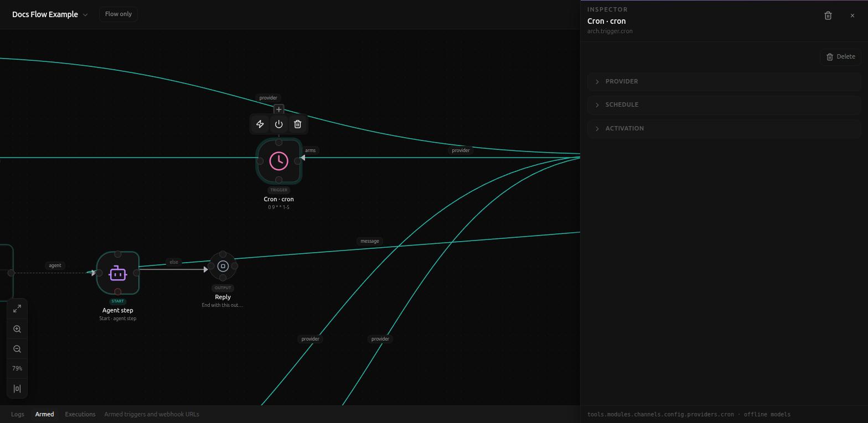Viewport: 868px width, 423px height.
Task: Click the 'agent' edge label
Action: click(55, 265)
